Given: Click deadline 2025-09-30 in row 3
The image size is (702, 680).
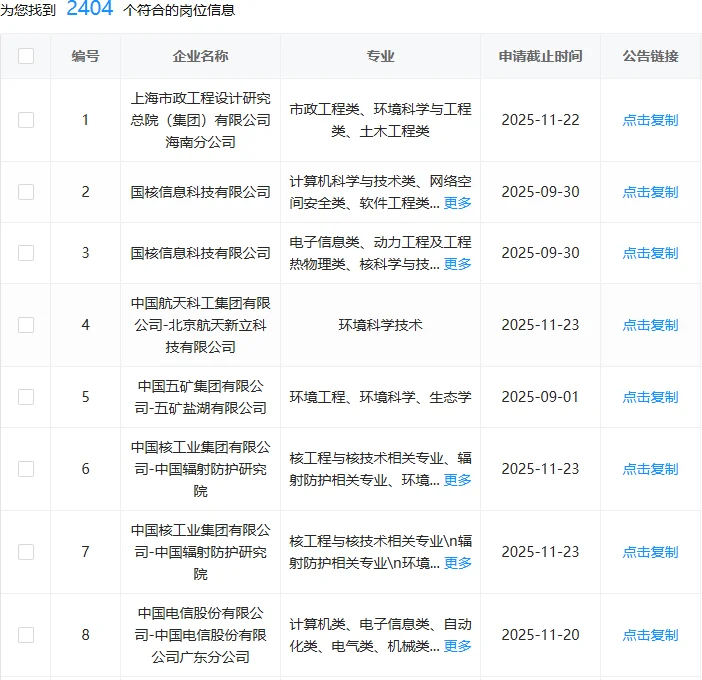Looking at the screenshot, I should point(540,253).
